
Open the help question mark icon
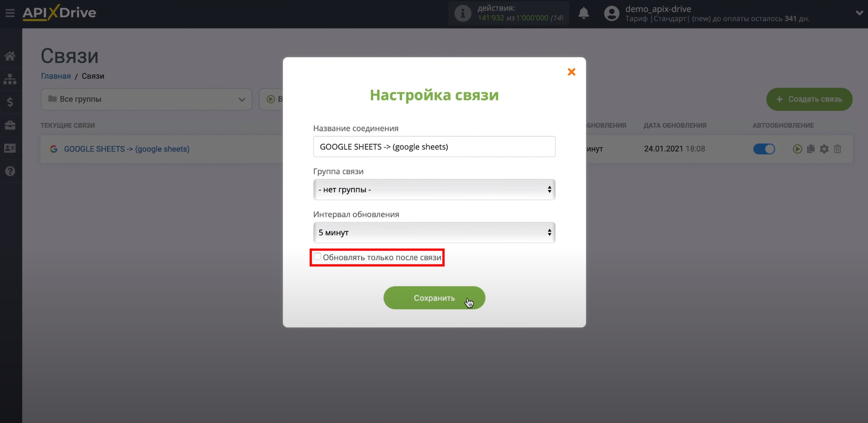pyautogui.click(x=10, y=172)
